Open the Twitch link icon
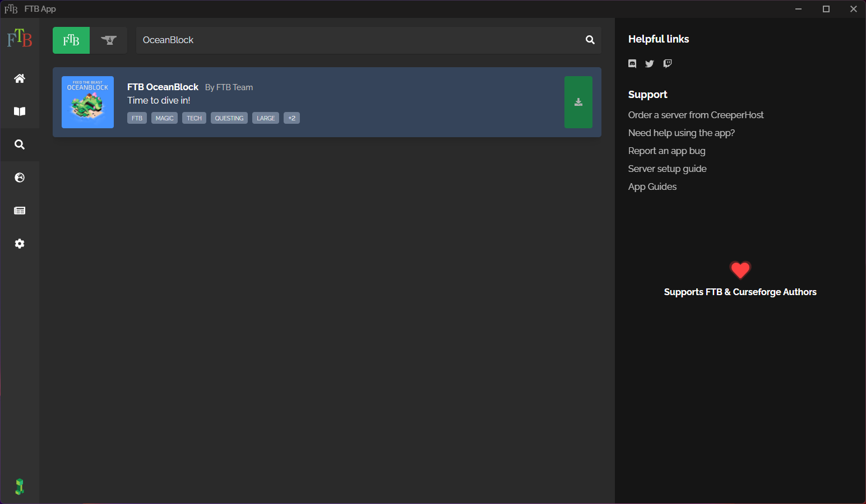Screen dimensions: 866x504 667,63
